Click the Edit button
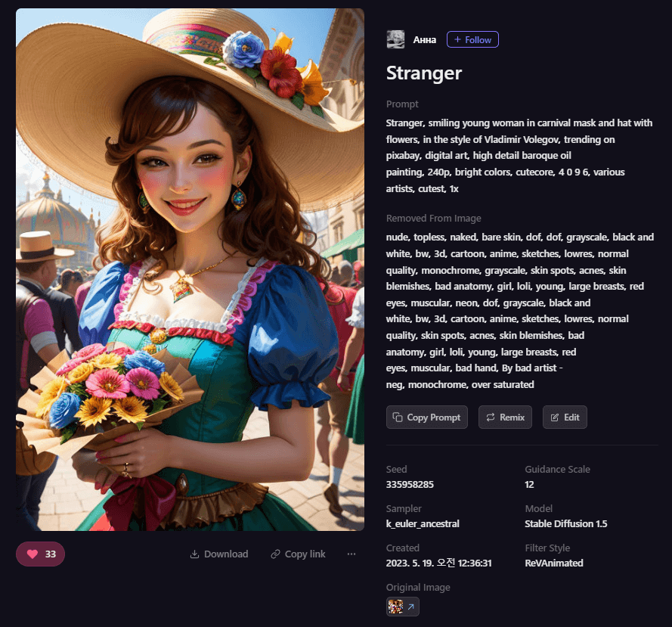Image resolution: width=672 pixels, height=627 pixels. [x=565, y=417]
